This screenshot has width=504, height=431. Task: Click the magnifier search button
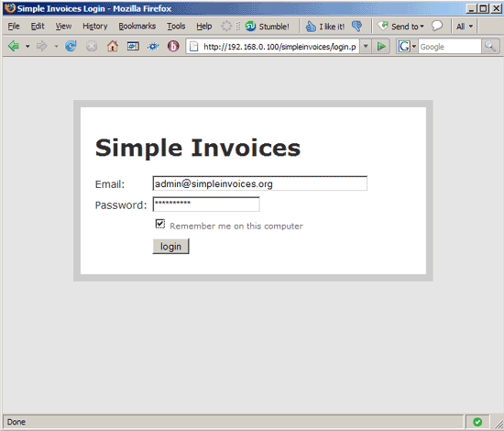click(490, 47)
